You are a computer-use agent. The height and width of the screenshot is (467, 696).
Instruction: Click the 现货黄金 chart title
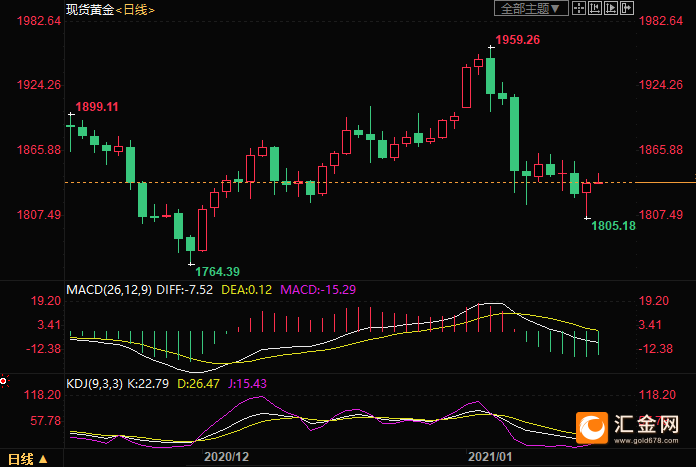90,10
